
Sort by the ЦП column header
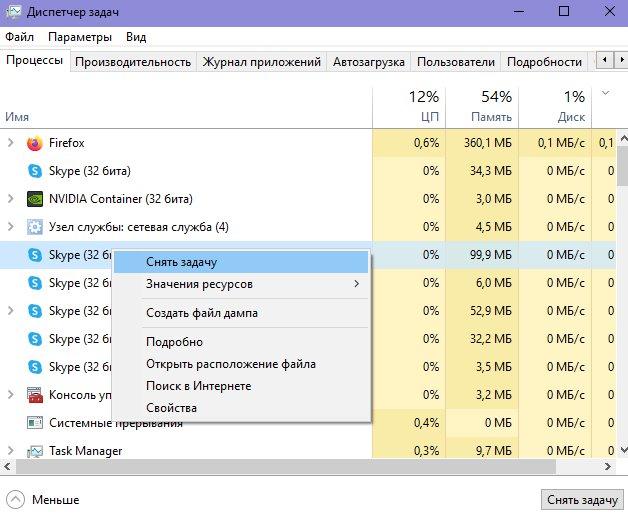pyautogui.click(x=409, y=106)
